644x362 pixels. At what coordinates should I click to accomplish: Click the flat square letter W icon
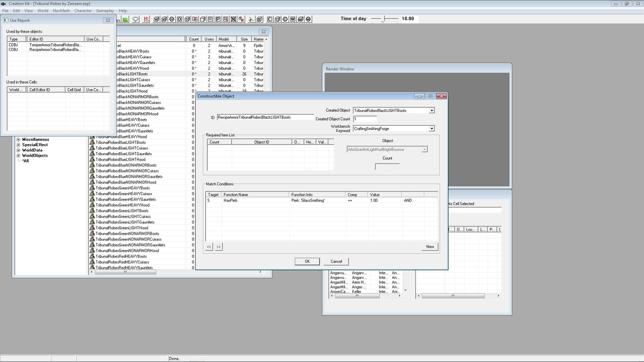[x=293, y=19]
